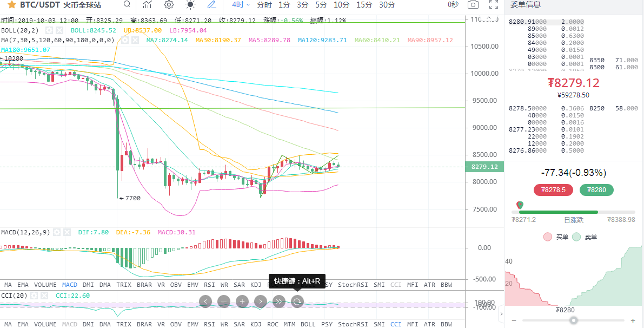Choose OBV in bottom indicator row
Viewport: 644px width, 328px height.
pos(176,324)
